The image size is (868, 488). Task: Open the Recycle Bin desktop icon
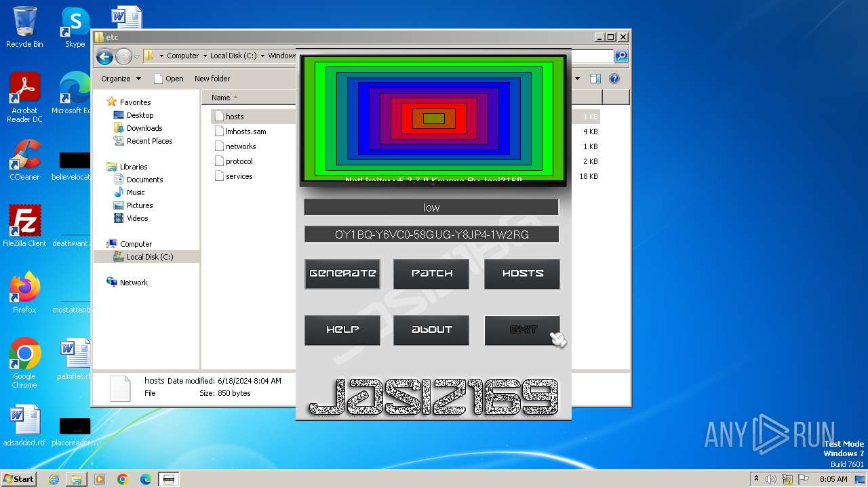pyautogui.click(x=24, y=27)
